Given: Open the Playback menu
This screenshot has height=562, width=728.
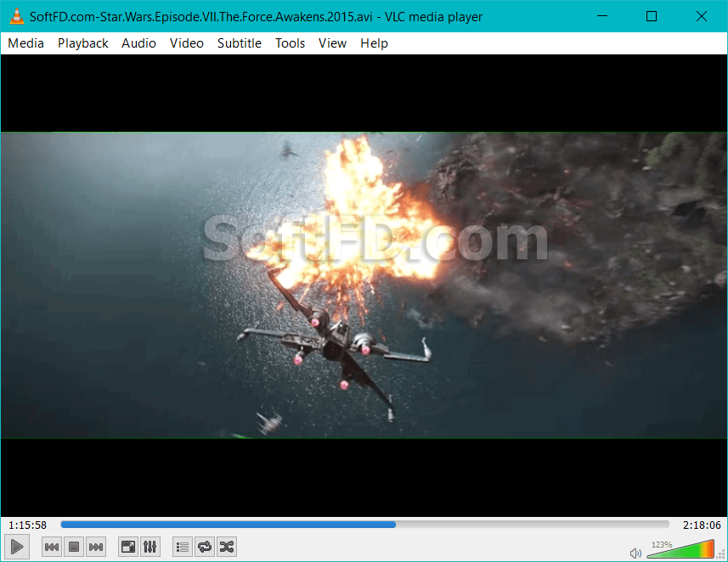Looking at the screenshot, I should click(82, 43).
